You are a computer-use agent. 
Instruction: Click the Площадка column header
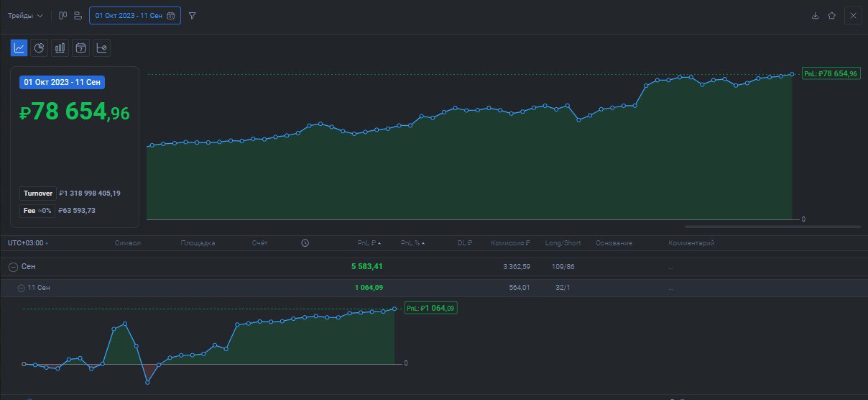click(x=198, y=243)
